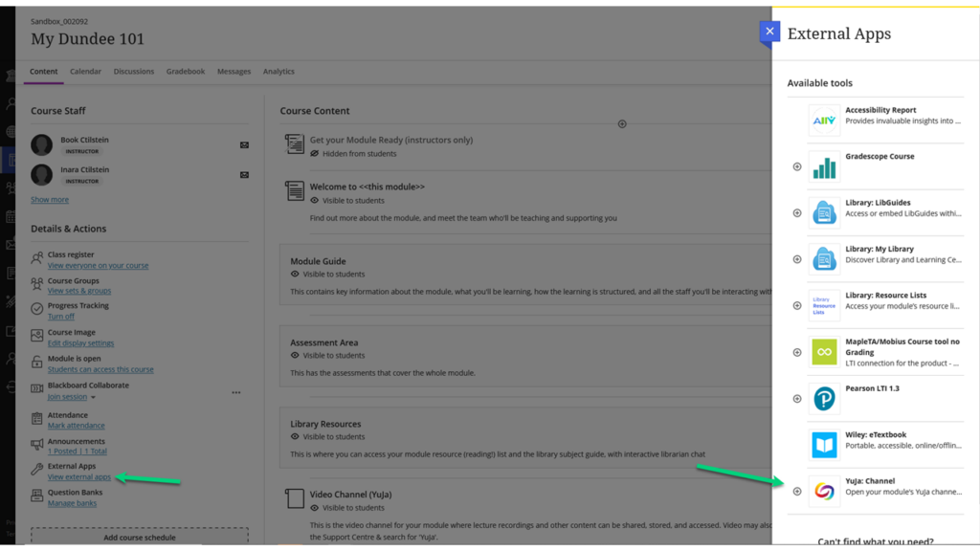Click the Announcements megaphone icon
Image resolution: width=980 pixels, height=551 pixels.
point(37,444)
